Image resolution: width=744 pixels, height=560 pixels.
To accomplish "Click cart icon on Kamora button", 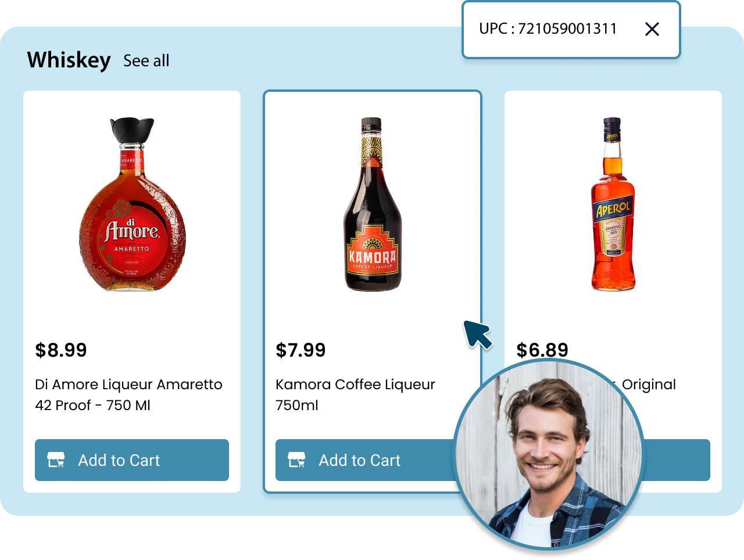I will (296, 460).
